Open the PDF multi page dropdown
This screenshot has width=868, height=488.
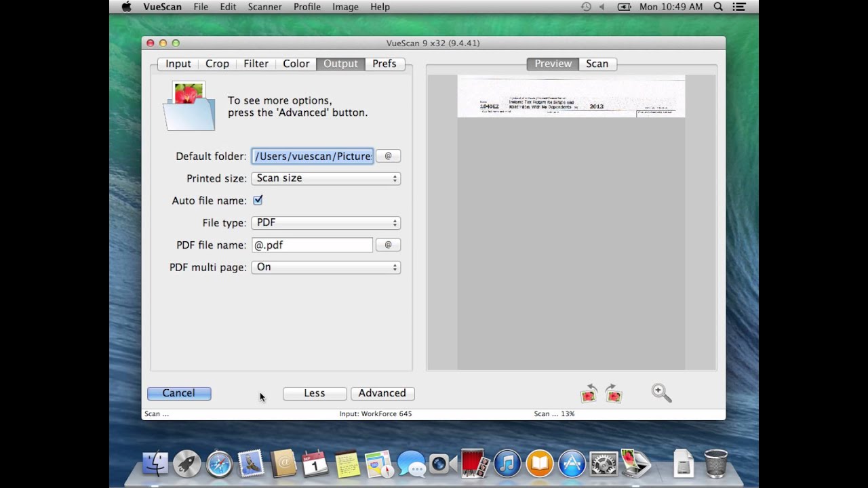326,267
